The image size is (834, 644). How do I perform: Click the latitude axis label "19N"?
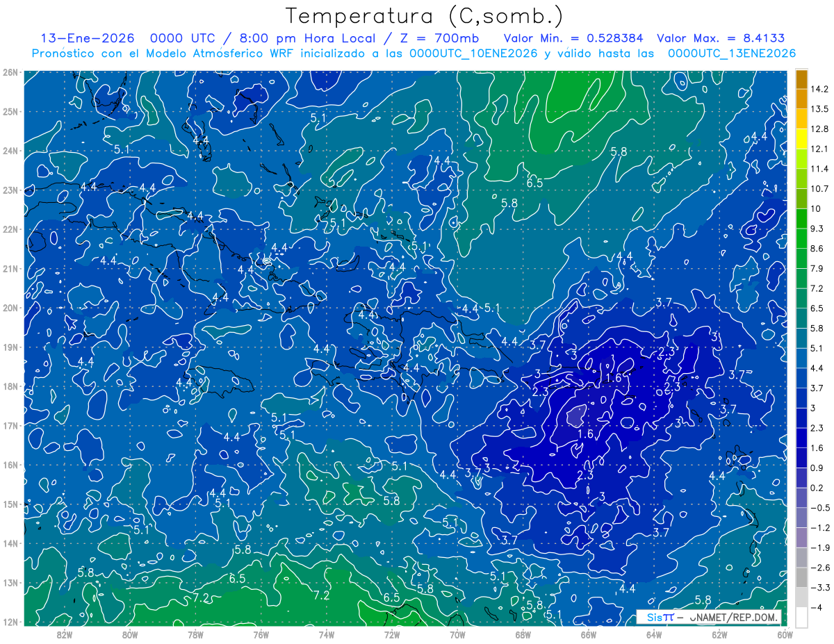point(10,347)
